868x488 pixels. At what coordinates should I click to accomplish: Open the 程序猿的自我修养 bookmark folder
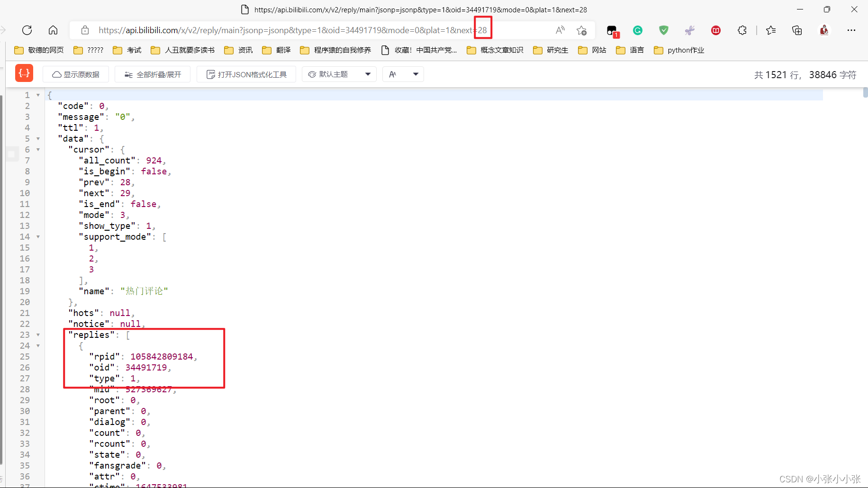(x=336, y=50)
